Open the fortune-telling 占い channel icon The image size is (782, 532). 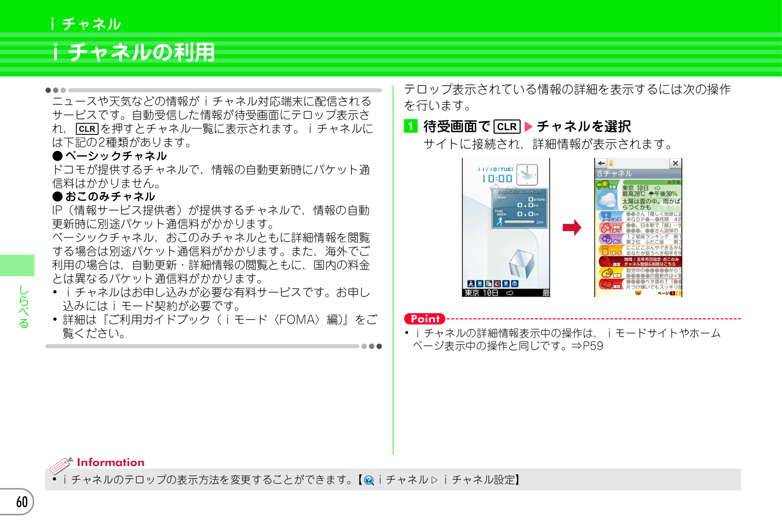pos(610,239)
